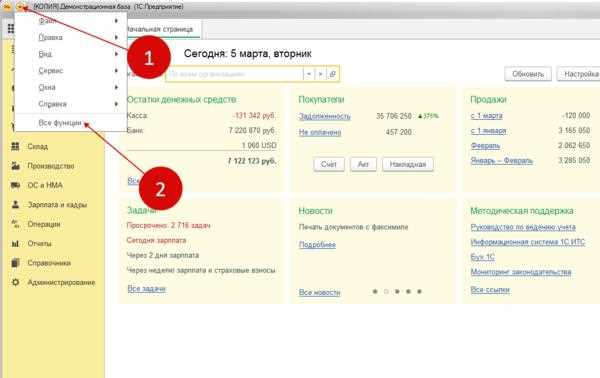600x378 pixels.
Task: Open the Производство section icon
Action: click(15, 166)
